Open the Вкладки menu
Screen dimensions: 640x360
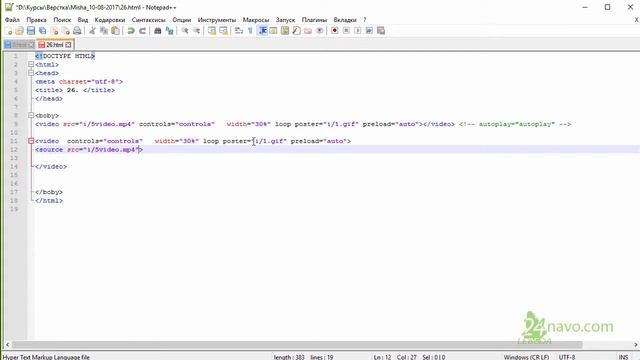[x=345, y=20]
